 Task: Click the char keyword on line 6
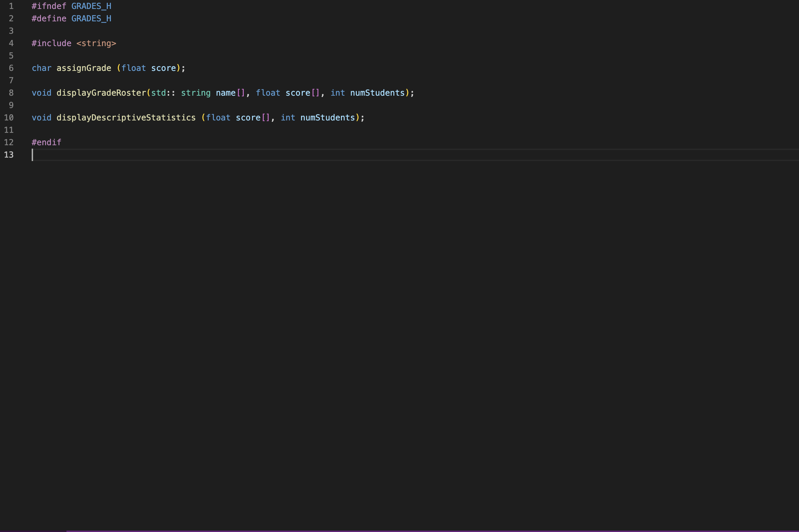point(41,68)
